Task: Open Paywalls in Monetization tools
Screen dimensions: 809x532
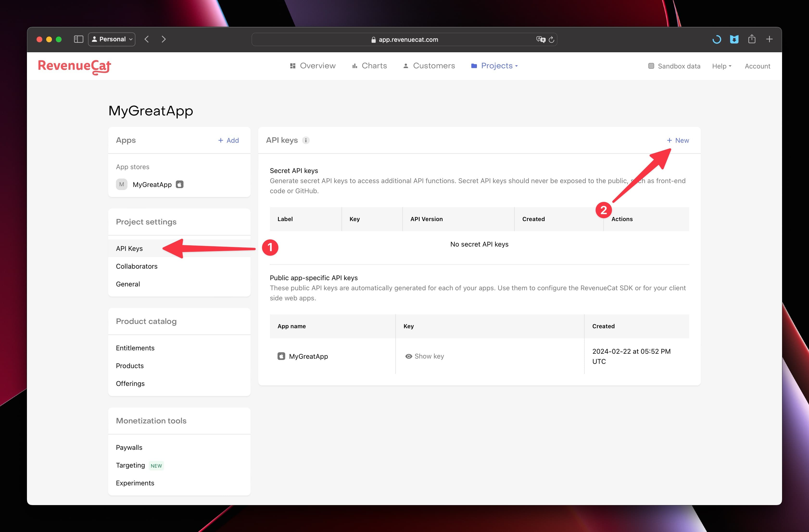Action: tap(179, 447)
